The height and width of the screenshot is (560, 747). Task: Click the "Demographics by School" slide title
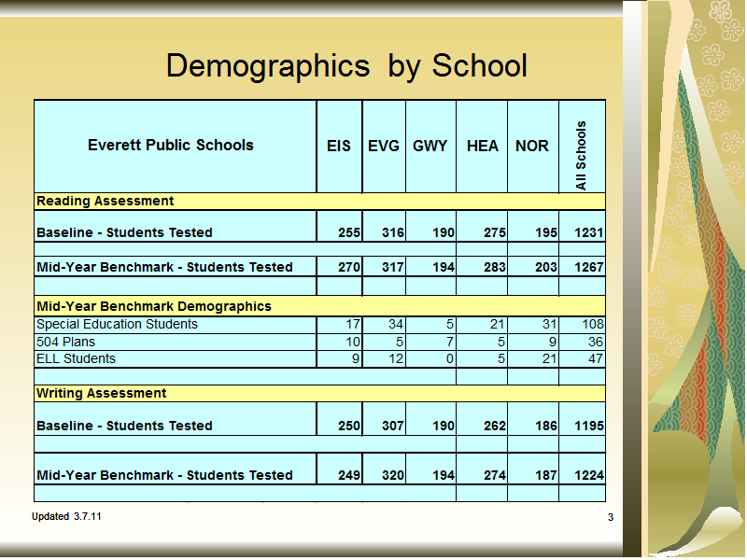click(346, 65)
